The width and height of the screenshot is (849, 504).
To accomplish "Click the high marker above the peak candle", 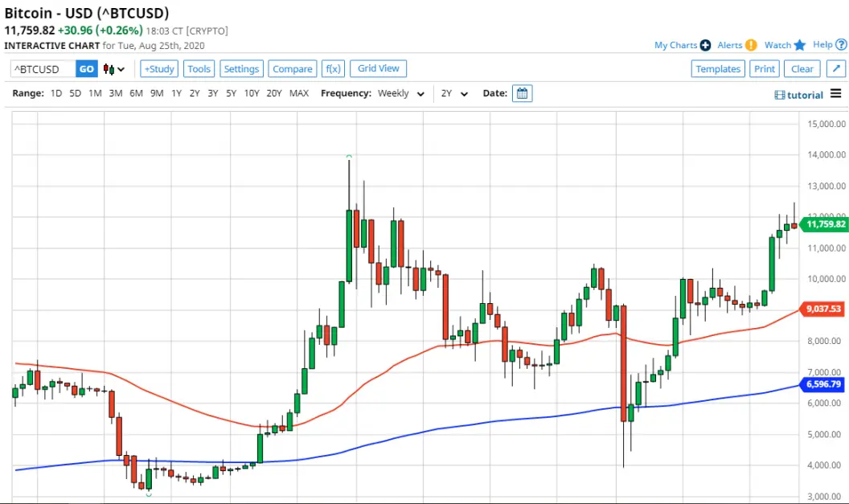I will point(349,157).
